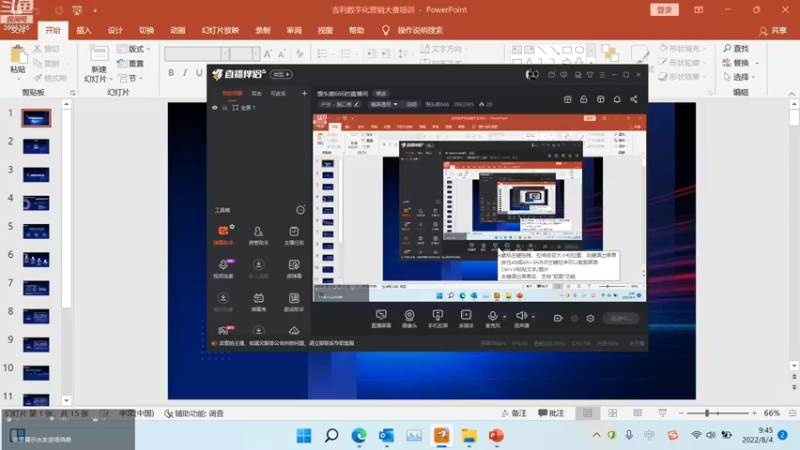Screen dimensions: 800x450
Task: Select first scene tab in live companion
Action: 232,93
